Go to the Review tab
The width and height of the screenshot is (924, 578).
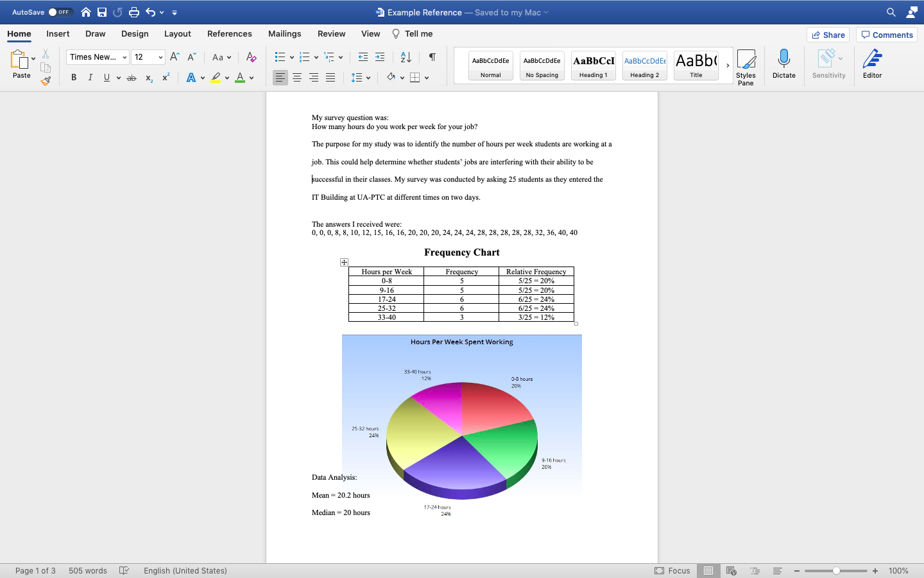(x=332, y=34)
